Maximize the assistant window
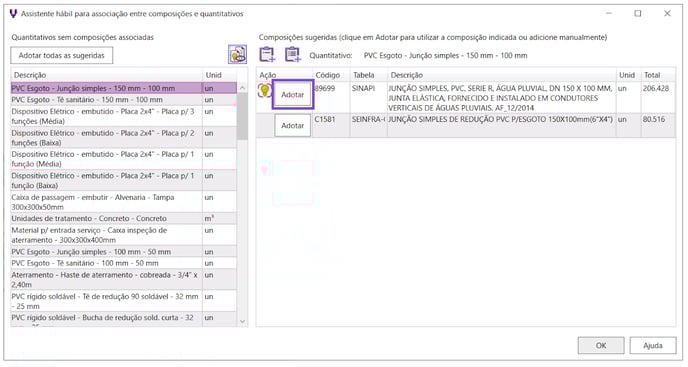 click(x=638, y=14)
